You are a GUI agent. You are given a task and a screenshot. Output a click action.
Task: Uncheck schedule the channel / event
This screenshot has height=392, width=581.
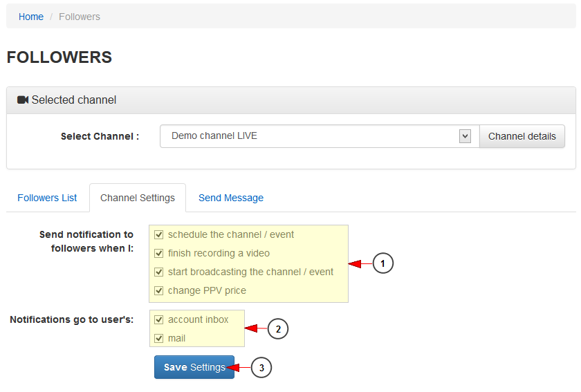tap(159, 234)
